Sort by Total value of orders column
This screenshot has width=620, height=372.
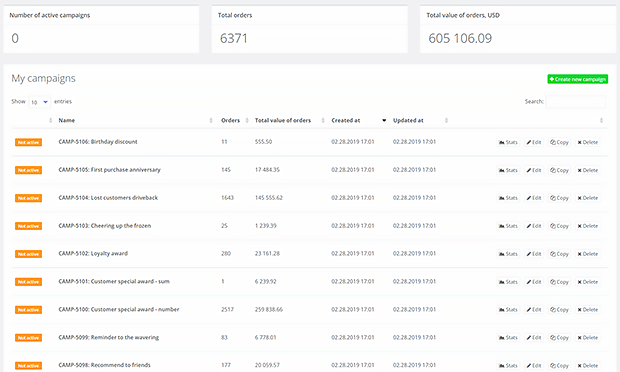click(283, 120)
